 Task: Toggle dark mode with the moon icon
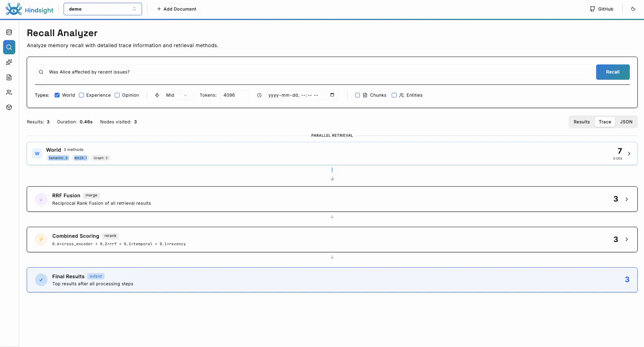[x=633, y=9]
